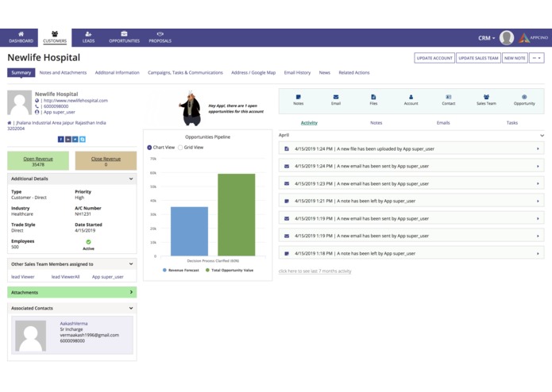This screenshot has width=552, height=392.
Task: Click the Files quick-action icon
Action: click(x=373, y=97)
